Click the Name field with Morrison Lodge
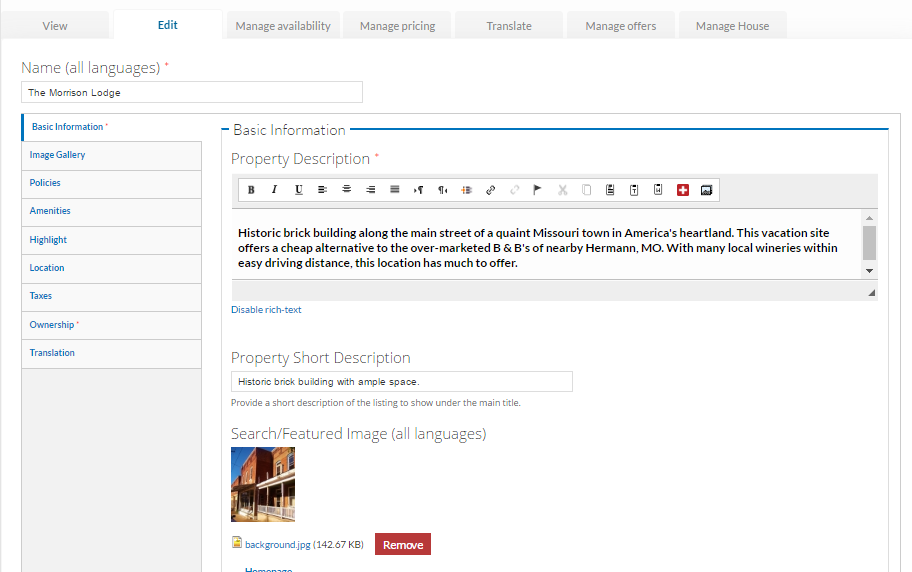 pos(192,92)
